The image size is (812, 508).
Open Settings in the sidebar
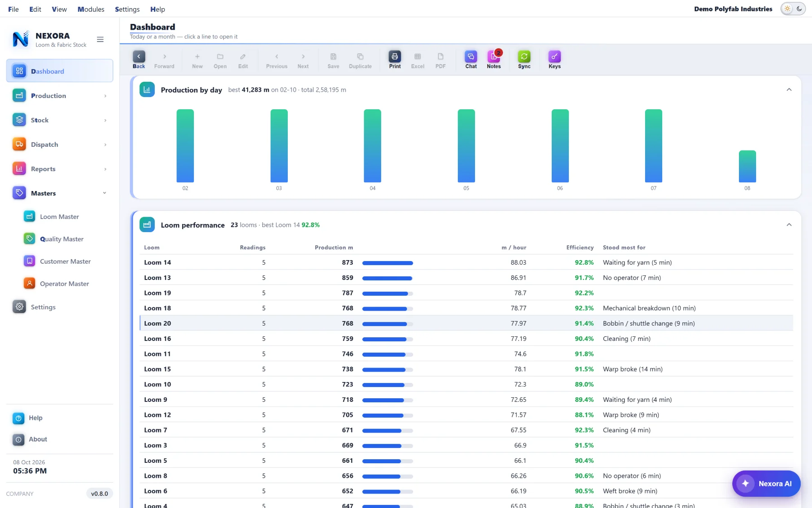point(60,307)
